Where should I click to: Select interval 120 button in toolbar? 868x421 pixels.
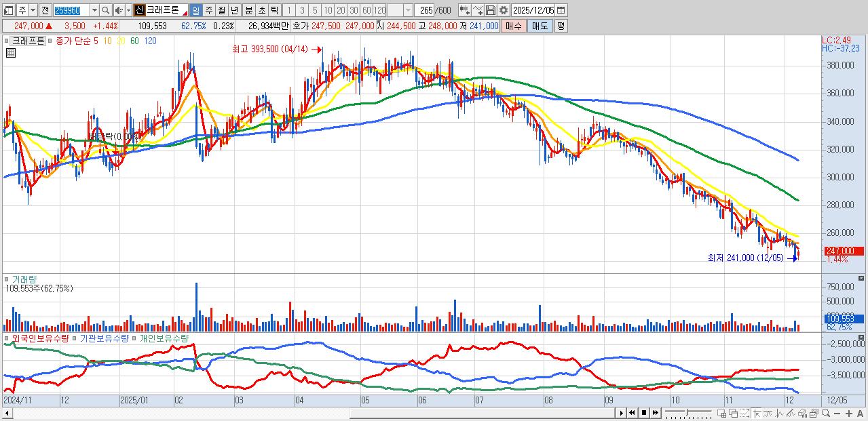tap(379, 10)
